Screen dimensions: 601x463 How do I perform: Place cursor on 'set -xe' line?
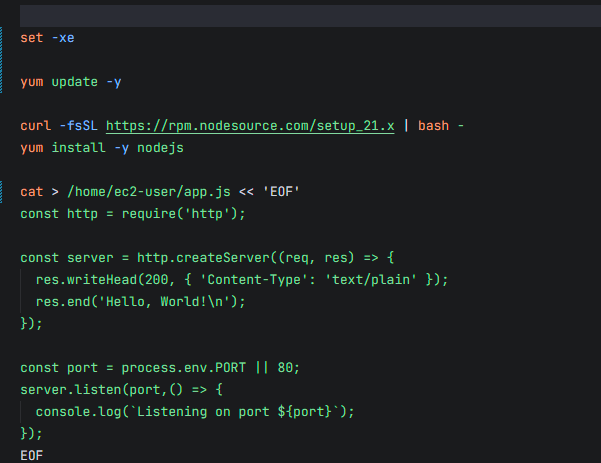(47, 38)
